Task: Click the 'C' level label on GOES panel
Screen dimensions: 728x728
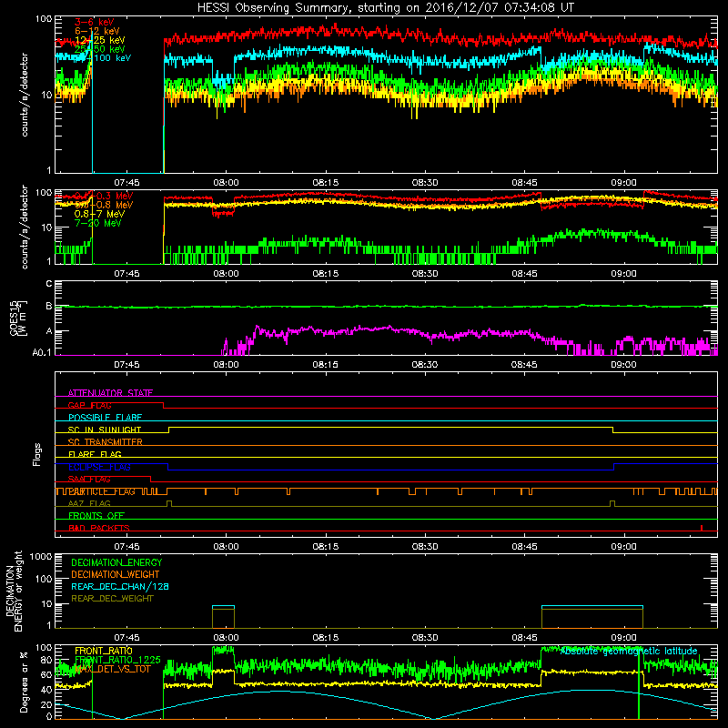Action: click(x=49, y=283)
